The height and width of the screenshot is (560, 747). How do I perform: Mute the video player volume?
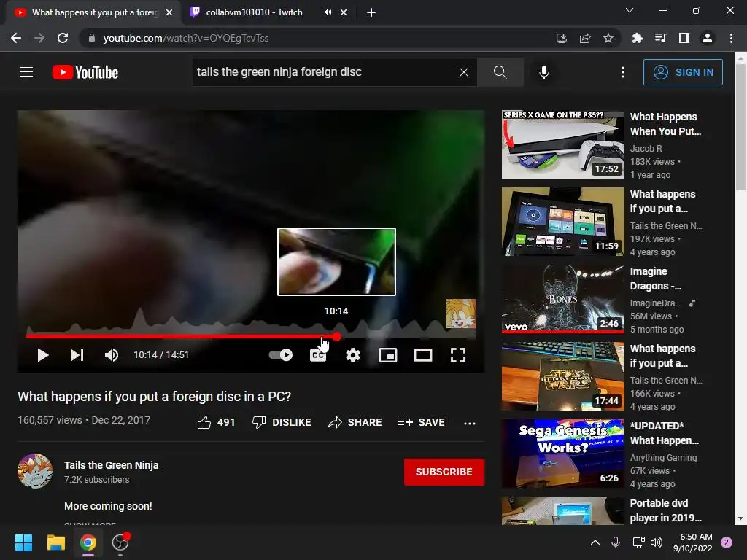(x=112, y=355)
